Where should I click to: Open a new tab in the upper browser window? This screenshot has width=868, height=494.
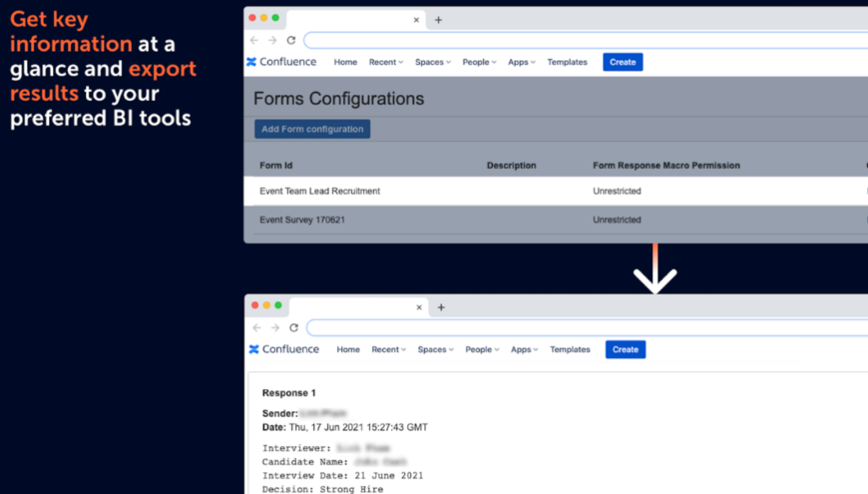438,20
